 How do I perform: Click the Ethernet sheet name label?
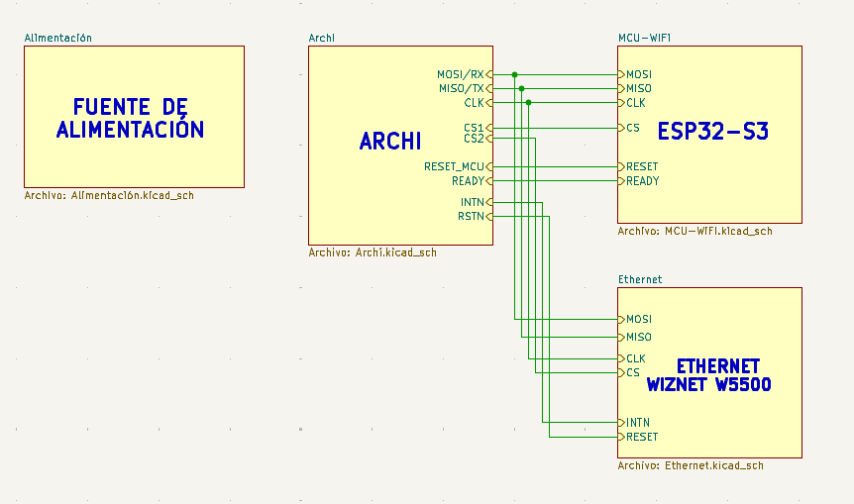click(640, 279)
